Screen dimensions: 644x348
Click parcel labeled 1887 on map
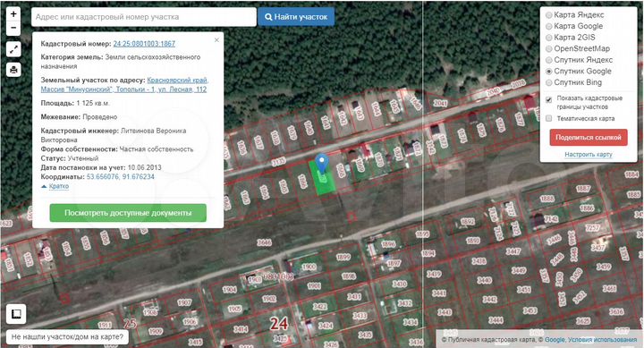(583, 189)
